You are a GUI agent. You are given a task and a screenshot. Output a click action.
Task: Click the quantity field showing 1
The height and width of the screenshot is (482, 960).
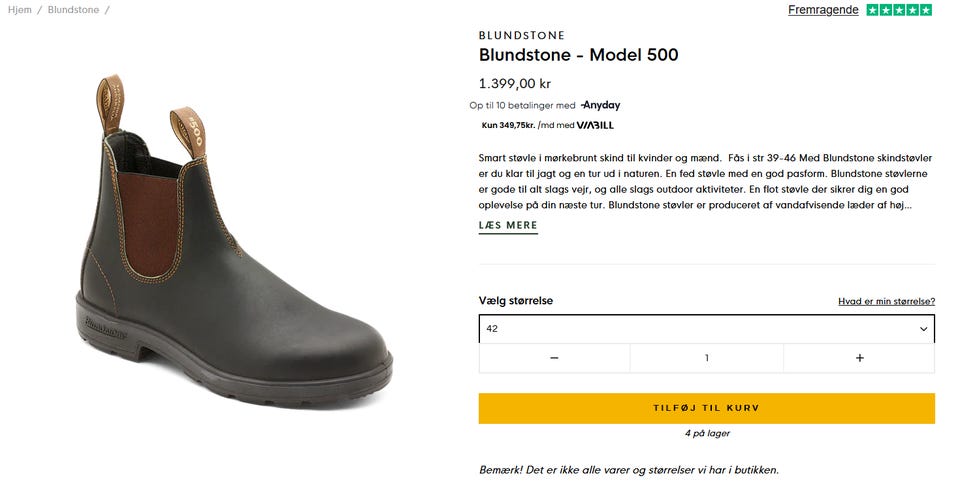pos(706,358)
